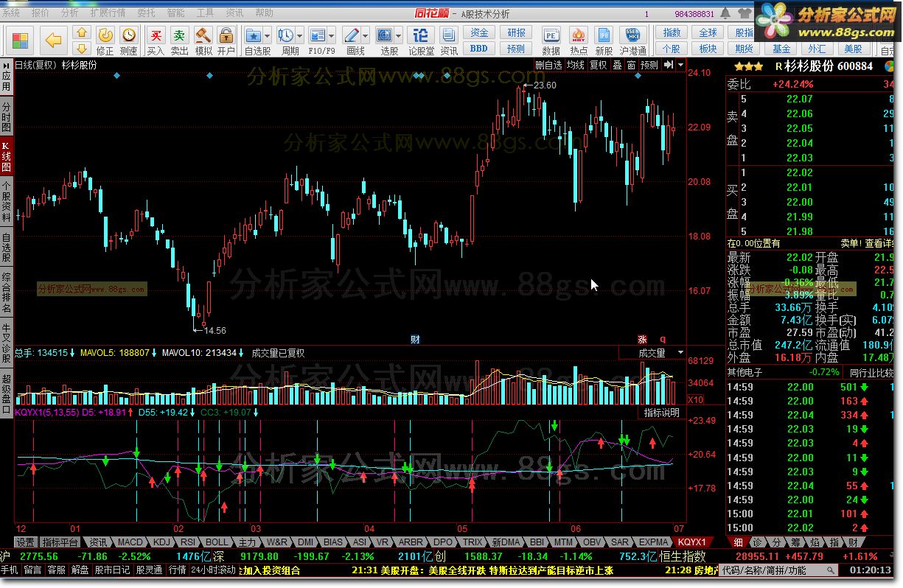Switch to the MACD indicator tab
Image resolution: width=903 pixels, height=588 pixels.
coord(130,542)
